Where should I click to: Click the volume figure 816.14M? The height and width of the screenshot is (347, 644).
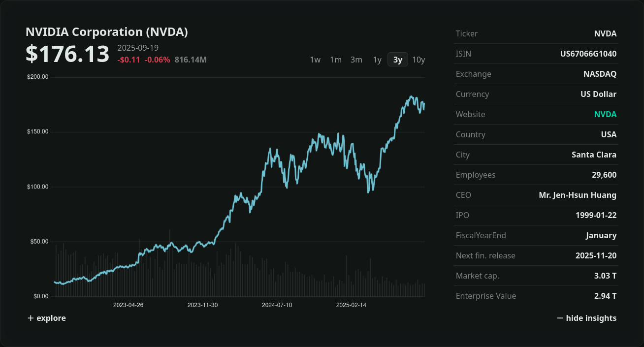pyautogui.click(x=192, y=60)
